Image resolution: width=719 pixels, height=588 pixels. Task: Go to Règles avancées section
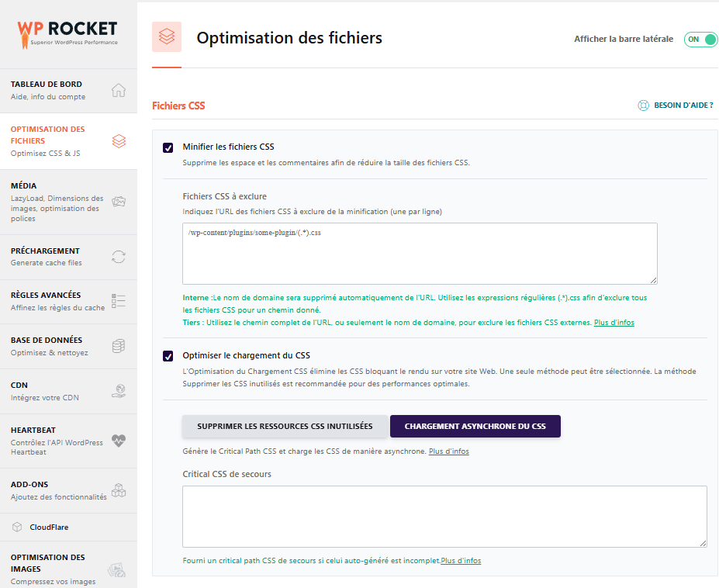tap(68, 301)
